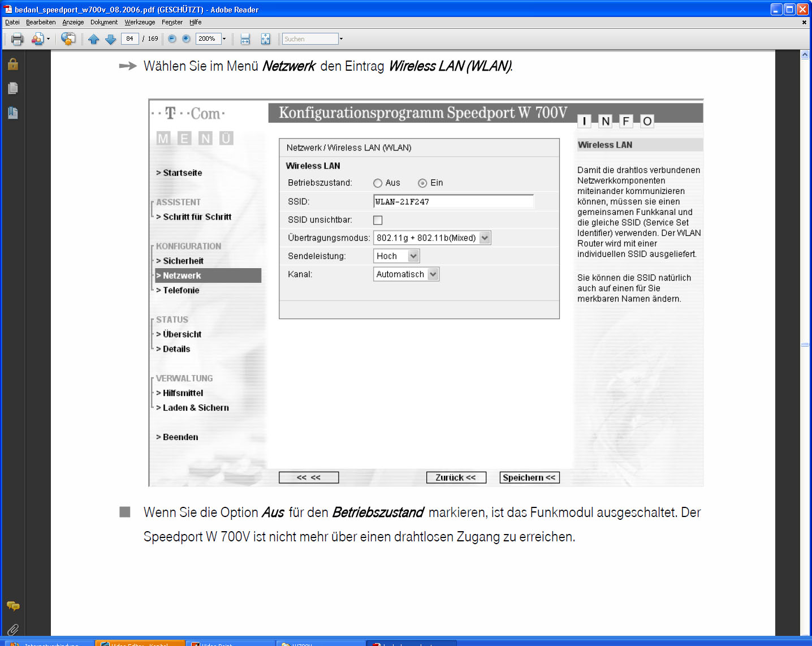Open the Comments panel icon at bottom left
This screenshot has width=812, height=646.
pyautogui.click(x=13, y=606)
